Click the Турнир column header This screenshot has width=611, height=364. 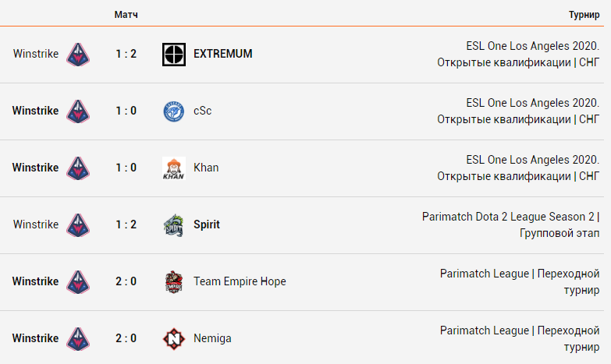[x=584, y=15]
